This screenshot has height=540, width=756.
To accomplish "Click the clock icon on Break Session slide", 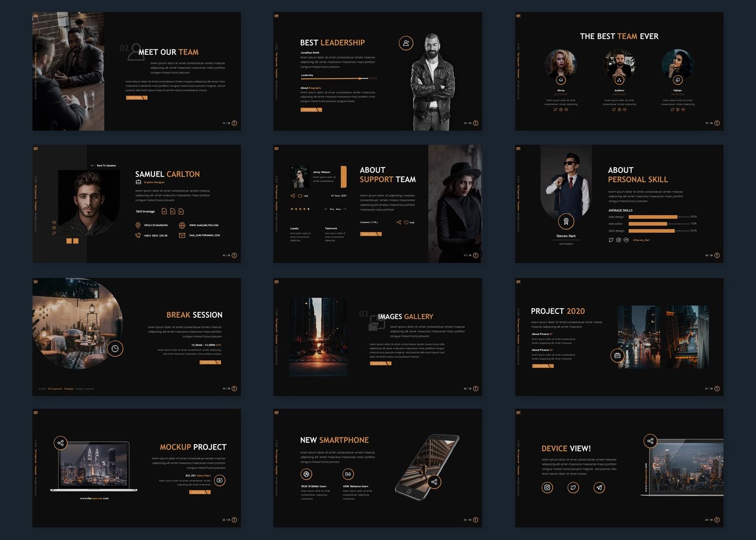I will (115, 349).
